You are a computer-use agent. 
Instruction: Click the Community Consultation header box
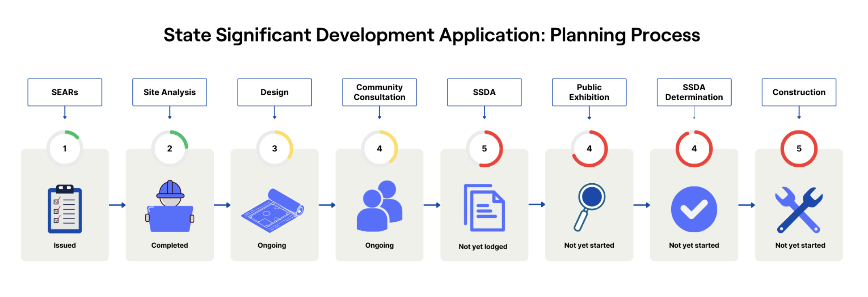pyautogui.click(x=379, y=92)
